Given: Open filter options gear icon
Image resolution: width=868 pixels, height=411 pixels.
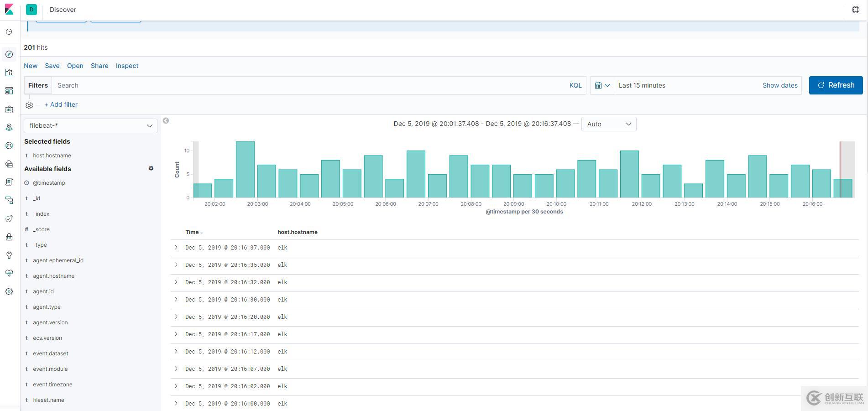Looking at the screenshot, I should (29, 105).
